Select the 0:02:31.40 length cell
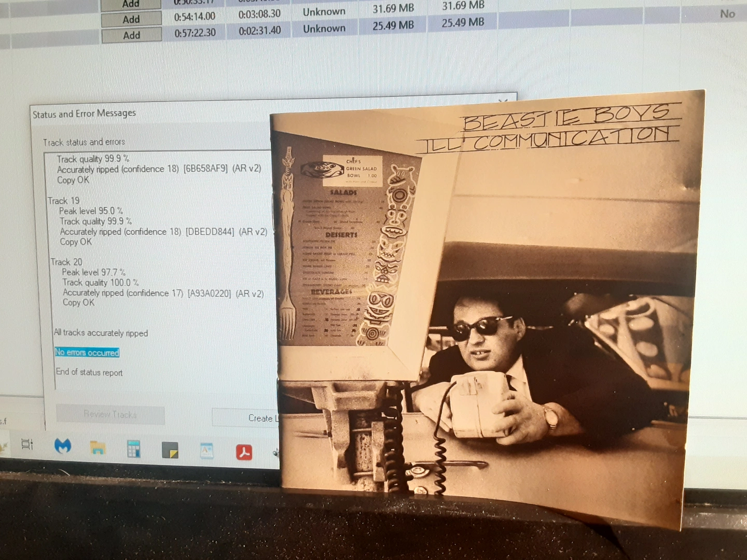The width and height of the screenshot is (747, 560). [260, 31]
